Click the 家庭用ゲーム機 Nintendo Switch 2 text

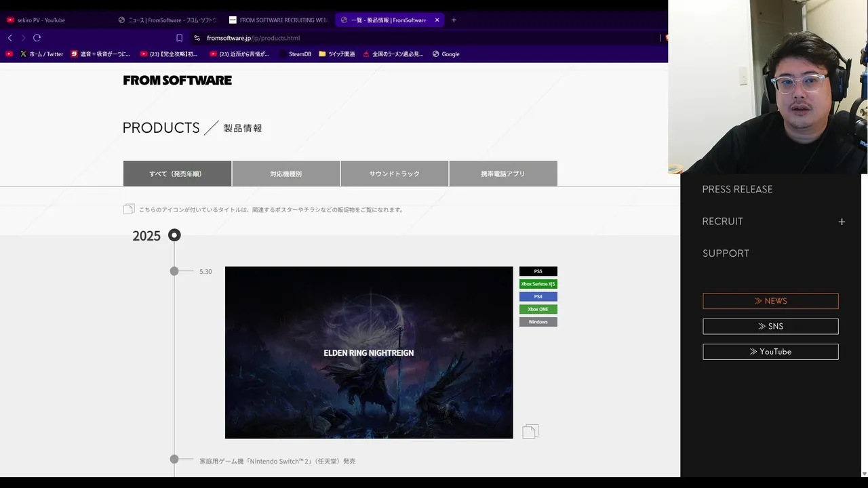[x=277, y=462]
